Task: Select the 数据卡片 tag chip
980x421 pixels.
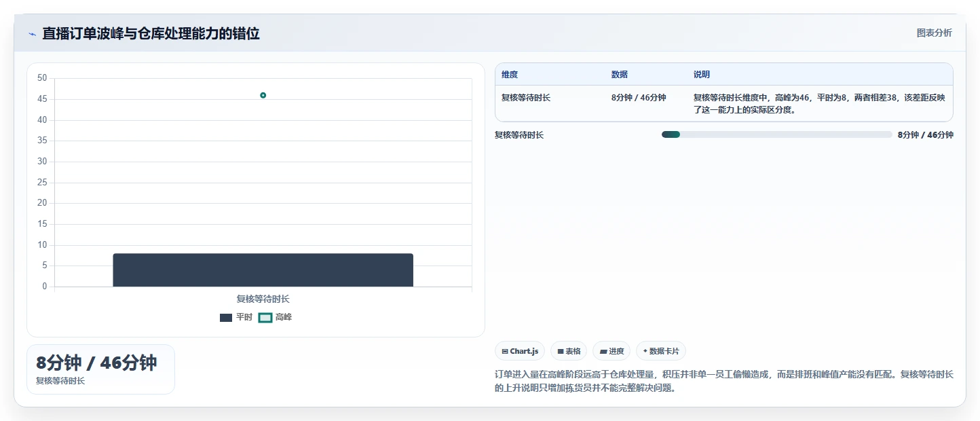Action: tap(661, 351)
